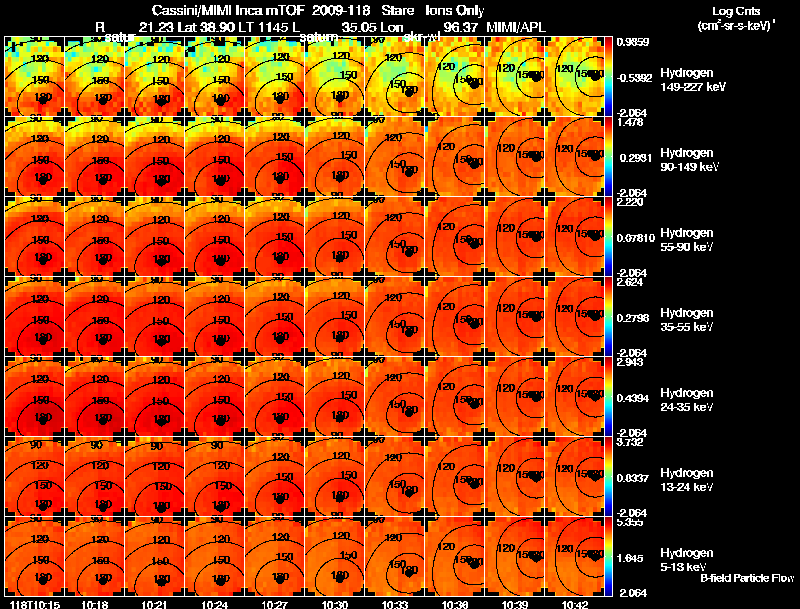800x609 pixels.
Task: Select the 5-13 keV panel at 10:24
Action: tap(215, 557)
